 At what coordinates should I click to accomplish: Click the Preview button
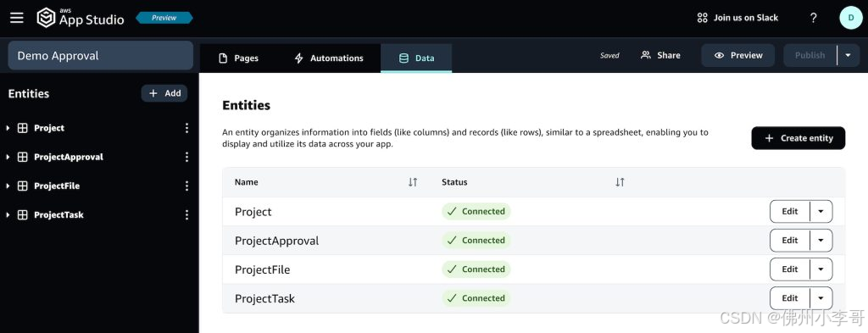(738, 55)
